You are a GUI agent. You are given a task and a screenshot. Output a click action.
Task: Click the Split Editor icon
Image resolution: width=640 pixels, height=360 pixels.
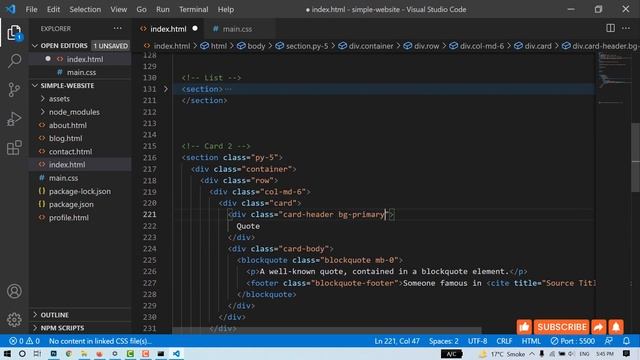pyautogui.click(x=610, y=28)
